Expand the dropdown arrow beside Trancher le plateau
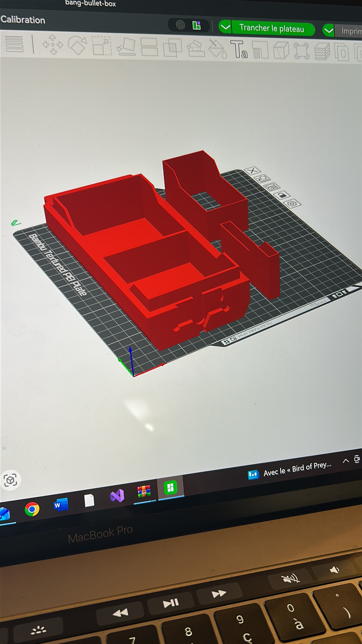This screenshot has width=362, height=644. coord(225,27)
